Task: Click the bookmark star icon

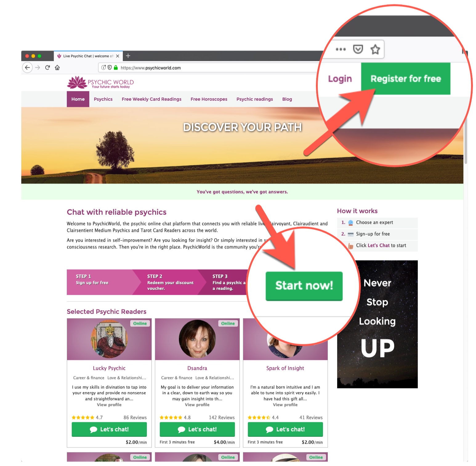Action: pyautogui.click(x=375, y=49)
